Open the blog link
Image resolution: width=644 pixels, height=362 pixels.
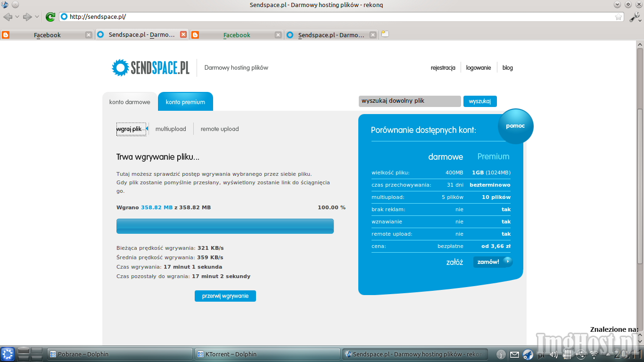[508, 68]
